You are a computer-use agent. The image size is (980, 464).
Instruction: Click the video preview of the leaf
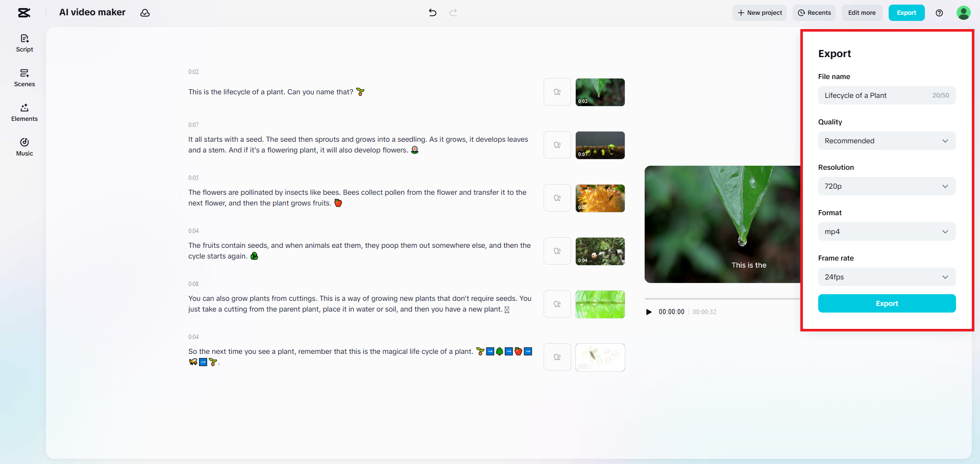click(722, 224)
